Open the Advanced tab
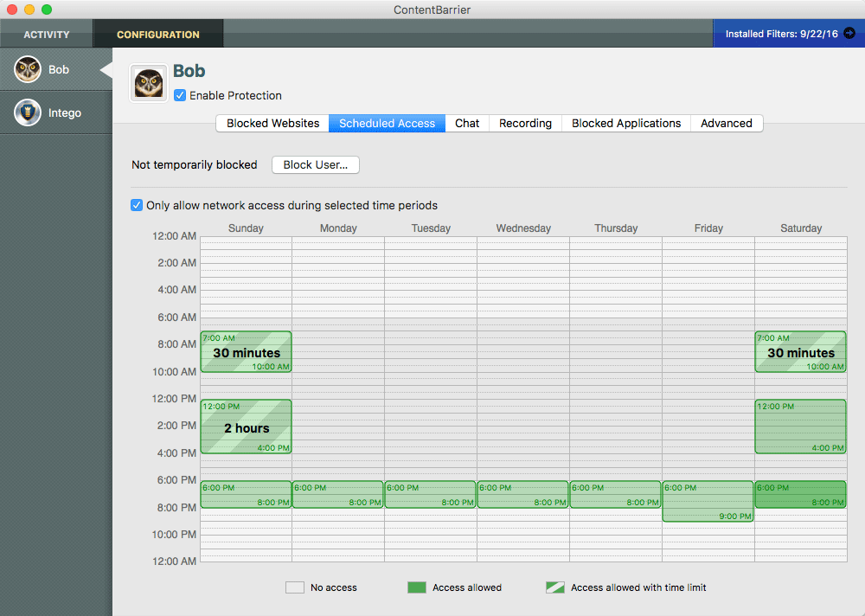Viewport: 865px width, 616px height. coord(727,123)
